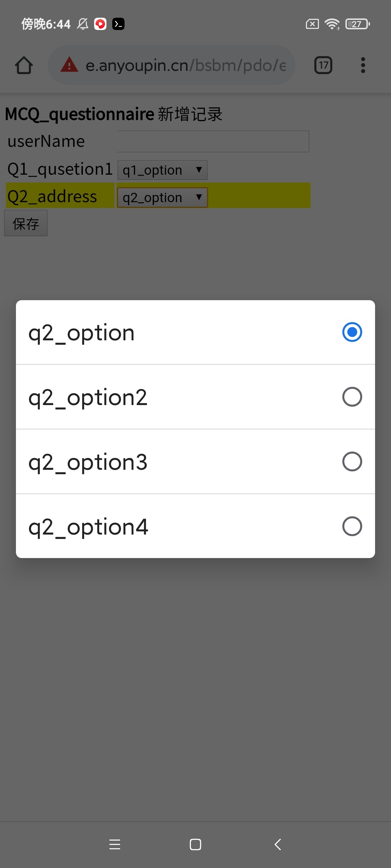The width and height of the screenshot is (391, 868).
Task: Tap the terminal notification icon in status bar
Action: [118, 24]
